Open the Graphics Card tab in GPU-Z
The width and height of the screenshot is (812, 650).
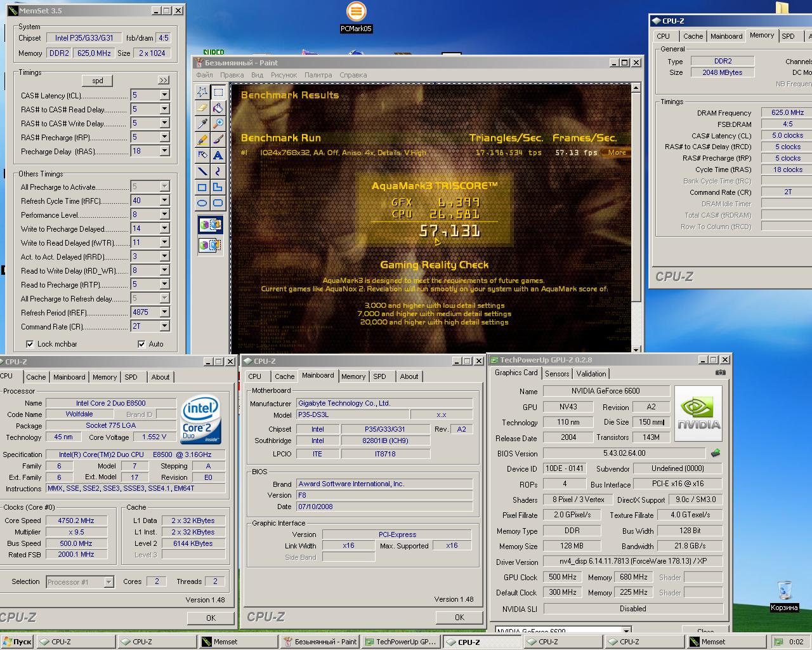coord(516,373)
